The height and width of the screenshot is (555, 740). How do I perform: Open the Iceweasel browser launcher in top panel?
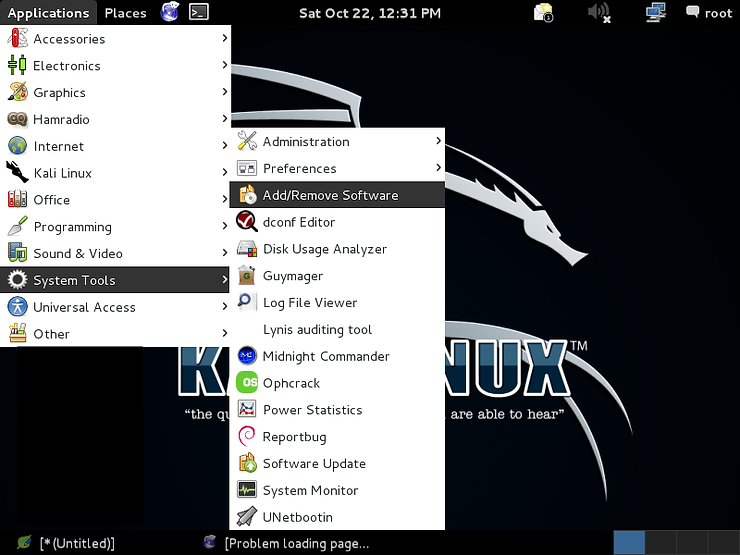click(169, 12)
